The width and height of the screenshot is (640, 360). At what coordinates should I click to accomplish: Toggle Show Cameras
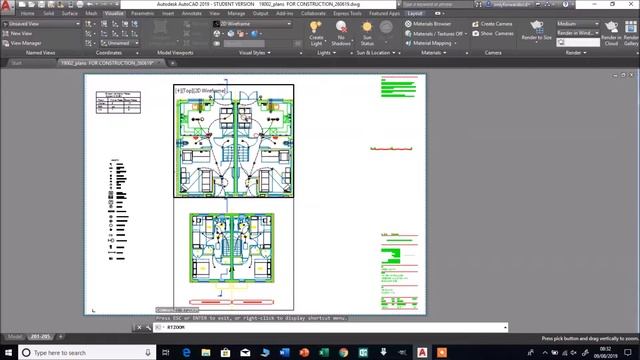point(493,33)
